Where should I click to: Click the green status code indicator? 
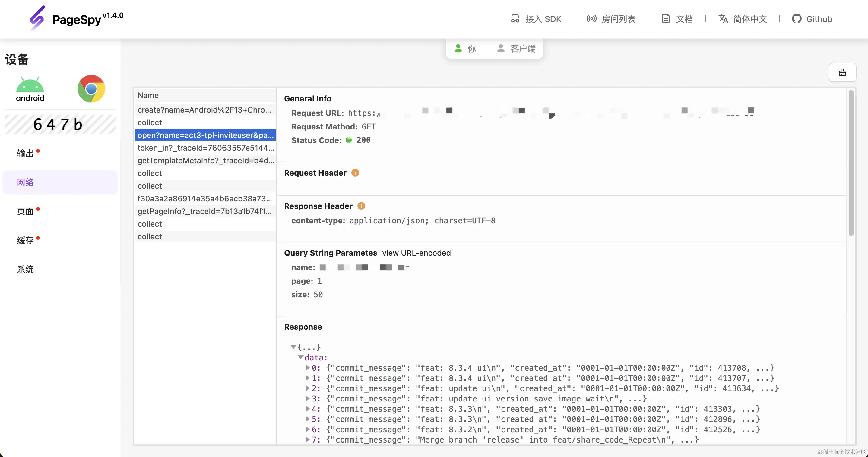349,140
